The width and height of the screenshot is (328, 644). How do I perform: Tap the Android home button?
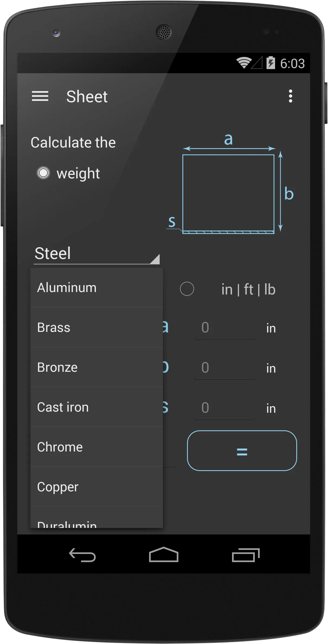164,555
